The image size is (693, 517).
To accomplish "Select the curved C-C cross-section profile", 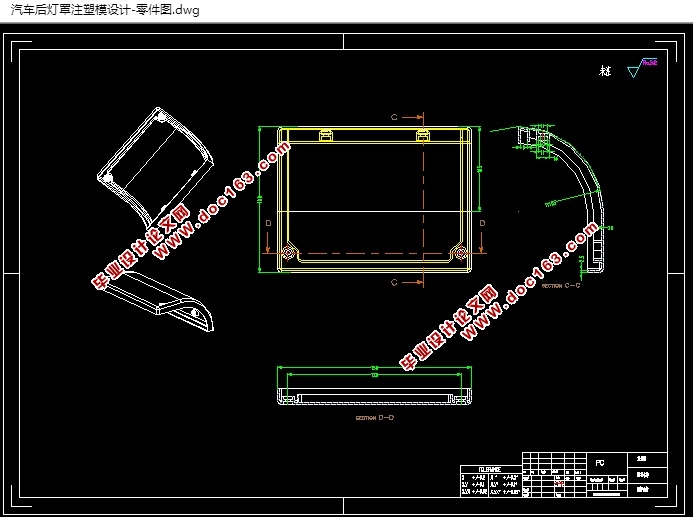I will [x=565, y=199].
